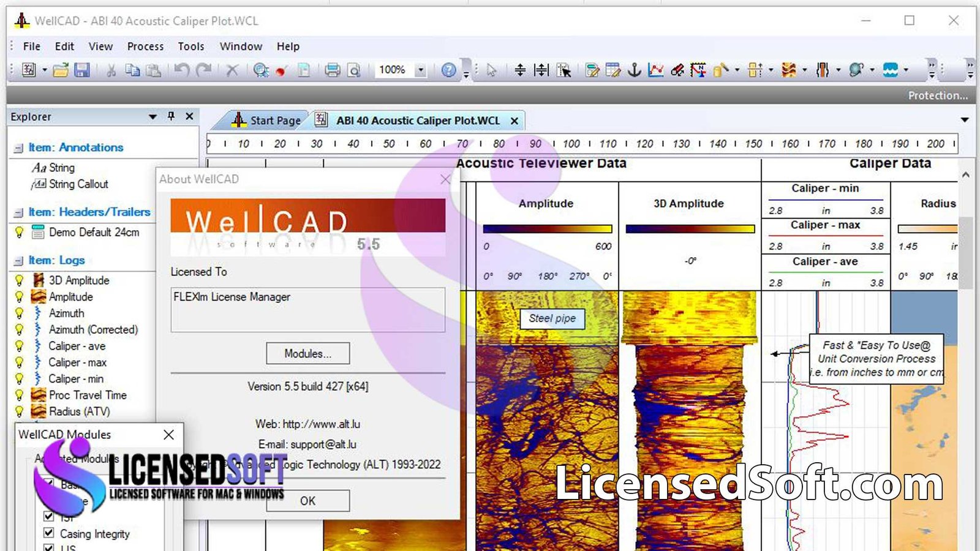The width and height of the screenshot is (980, 551).
Task: Click the column-width arrows icon with side bars
Action: 541,70
